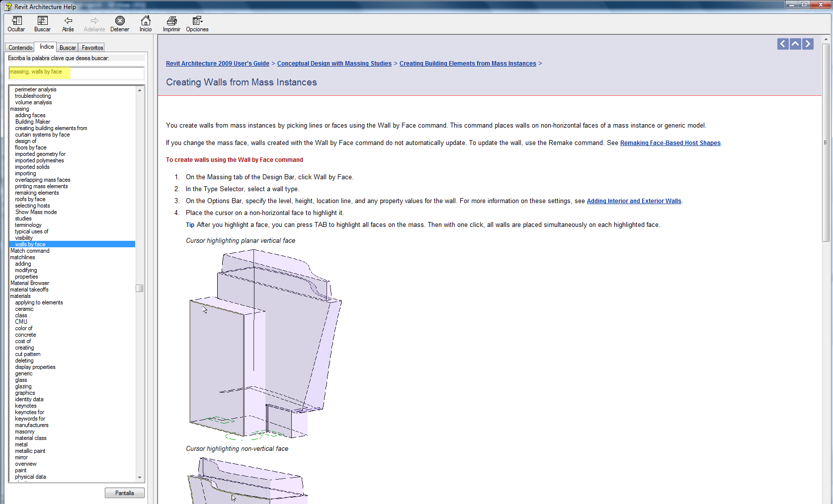Open the Favoritos tab

pos(92,48)
